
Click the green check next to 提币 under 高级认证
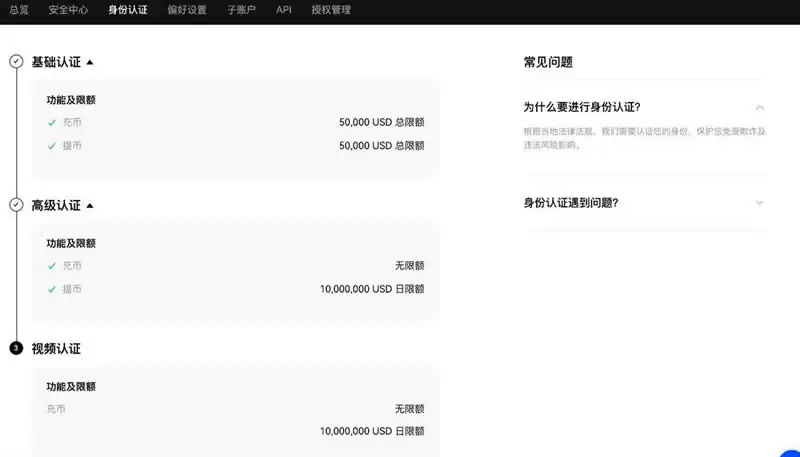(x=52, y=289)
